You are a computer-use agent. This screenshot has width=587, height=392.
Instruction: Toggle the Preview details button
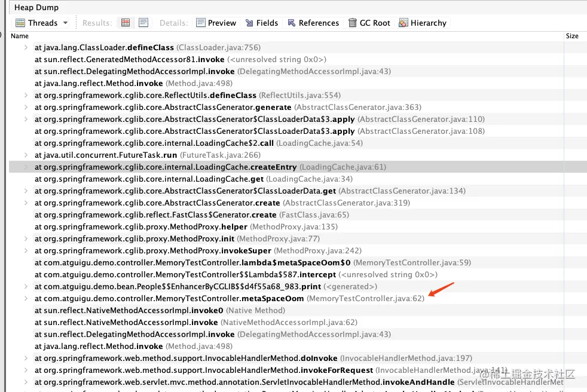[x=216, y=23]
